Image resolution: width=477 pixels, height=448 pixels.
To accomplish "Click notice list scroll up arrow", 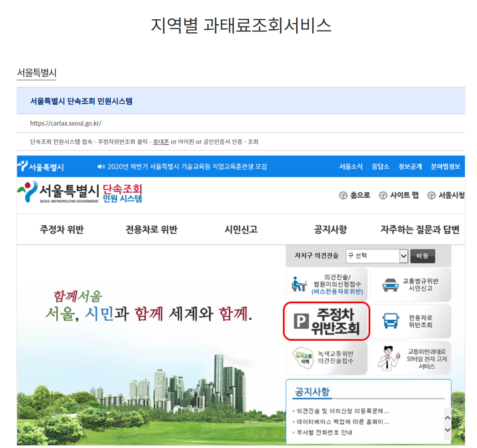I will click(447, 418).
